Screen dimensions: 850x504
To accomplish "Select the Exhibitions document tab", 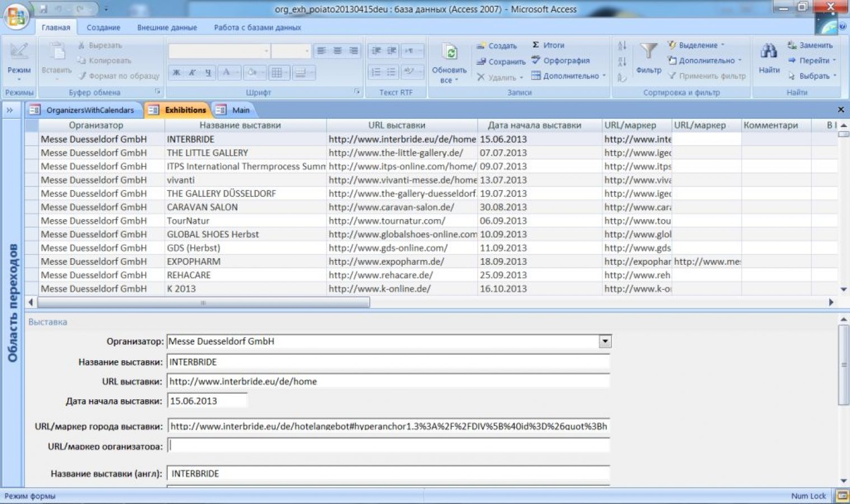I will tap(178, 110).
